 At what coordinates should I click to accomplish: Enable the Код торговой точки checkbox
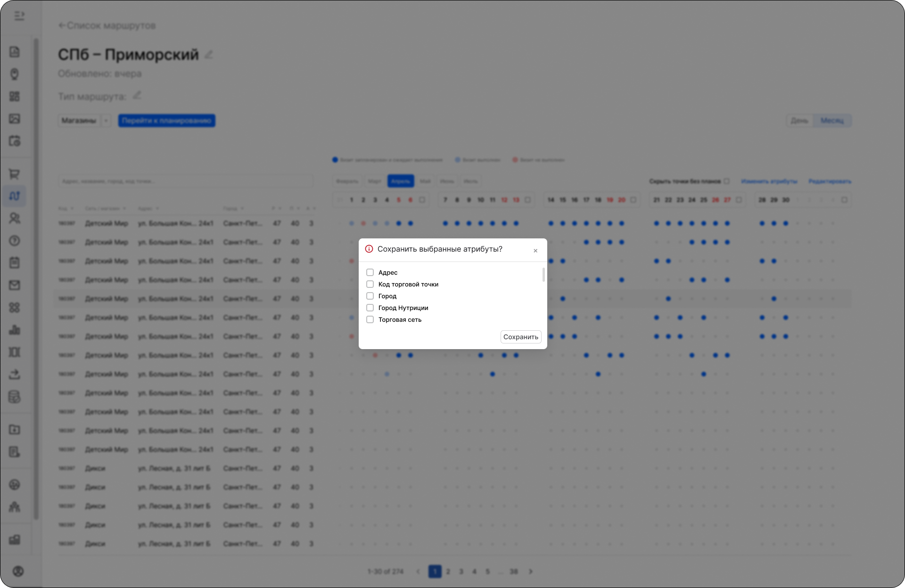pyautogui.click(x=370, y=284)
